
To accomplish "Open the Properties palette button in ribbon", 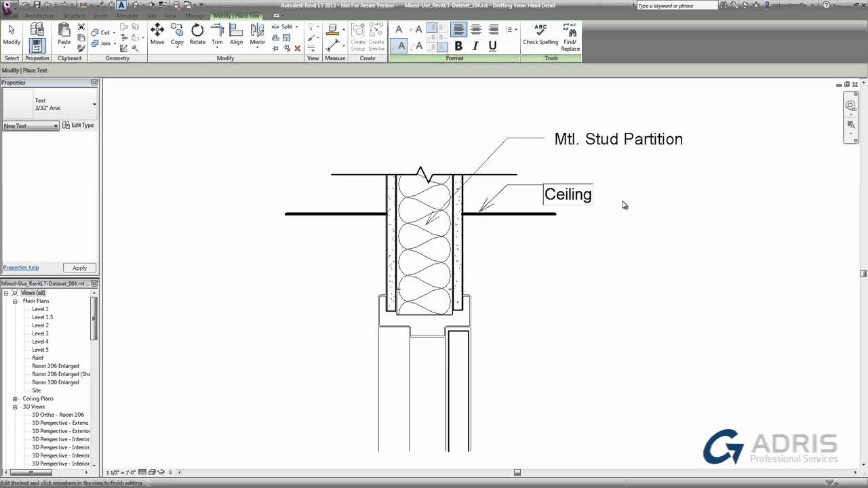I will coord(37,45).
